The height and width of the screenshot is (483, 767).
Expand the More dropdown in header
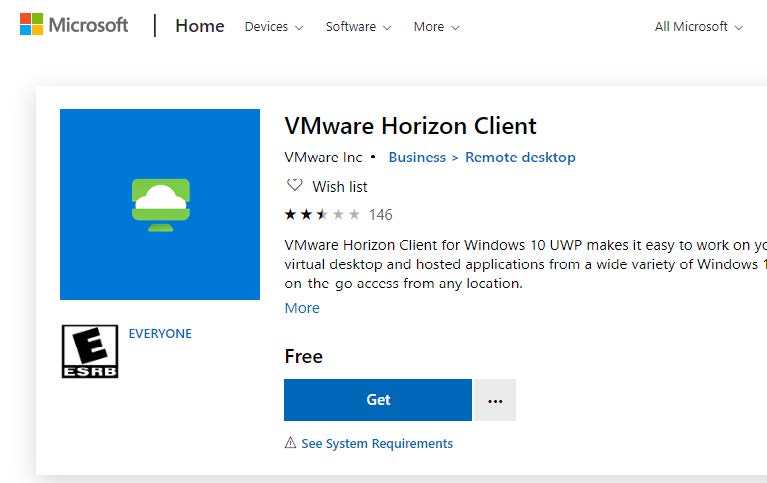[x=436, y=26]
